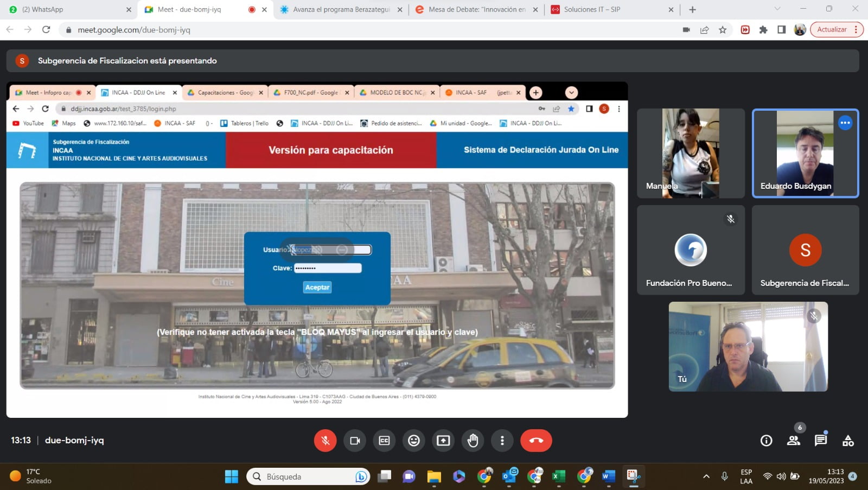The width and height of the screenshot is (868, 490).
Task: Show the participants list
Action: click(793, 441)
